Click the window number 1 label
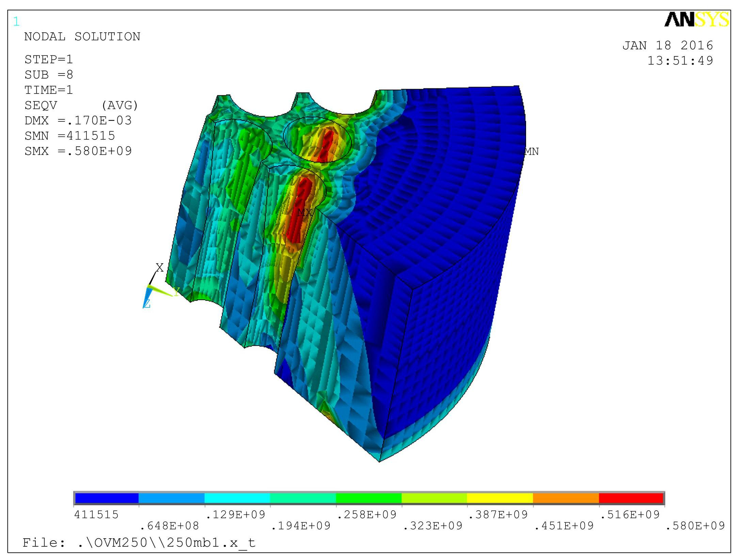 click(16, 22)
